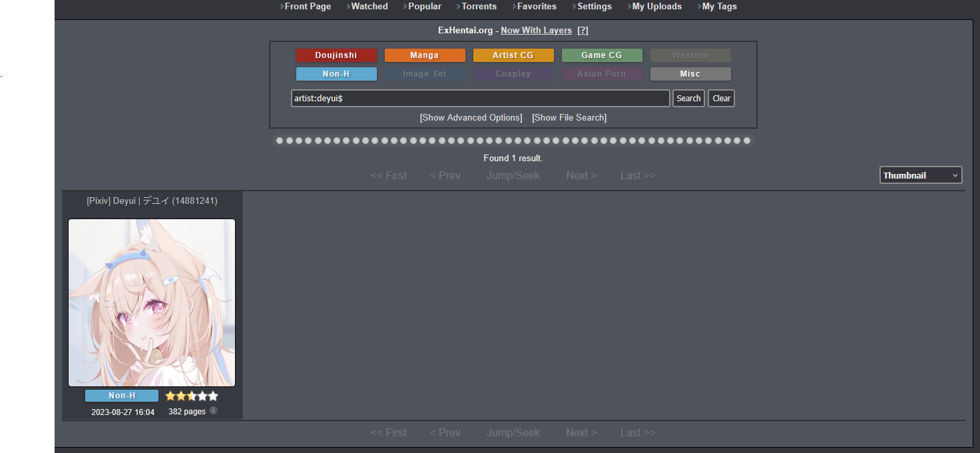The height and width of the screenshot is (453, 980).
Task: Toggle the Artist CG category filter
Action: [x=513, y=55]
